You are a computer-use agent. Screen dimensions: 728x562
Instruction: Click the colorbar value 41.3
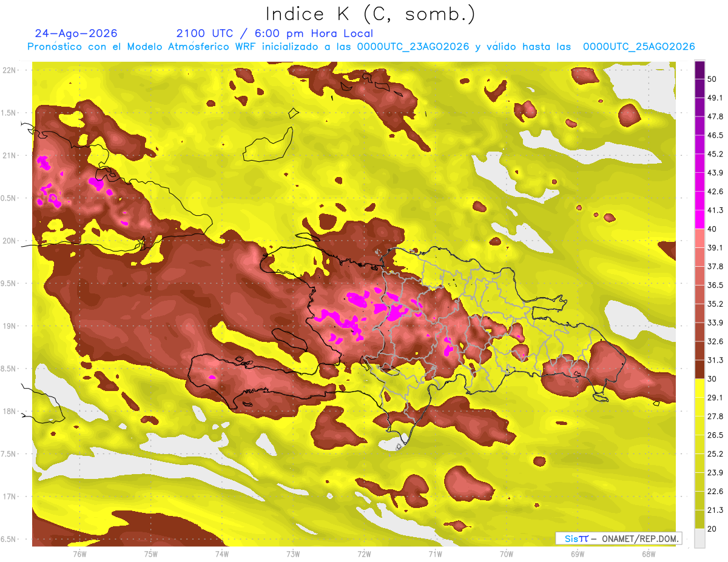(x=715, y=210)
